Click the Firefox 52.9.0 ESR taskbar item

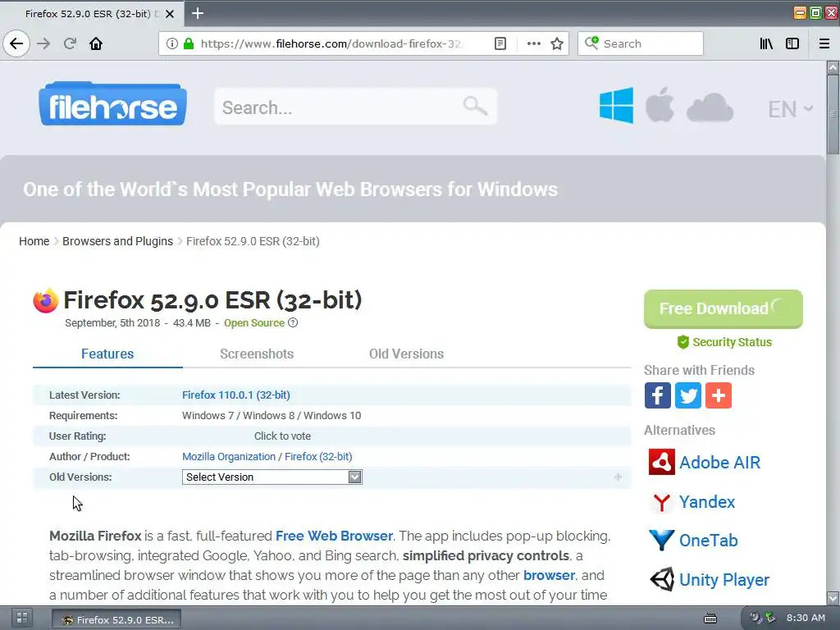pyautogui.click(x=116, y=619)
